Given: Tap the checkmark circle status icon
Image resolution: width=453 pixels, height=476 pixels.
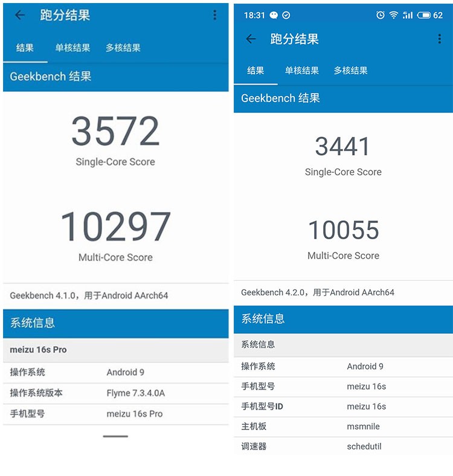Looking at the screenshot, I should click(286, 15).
